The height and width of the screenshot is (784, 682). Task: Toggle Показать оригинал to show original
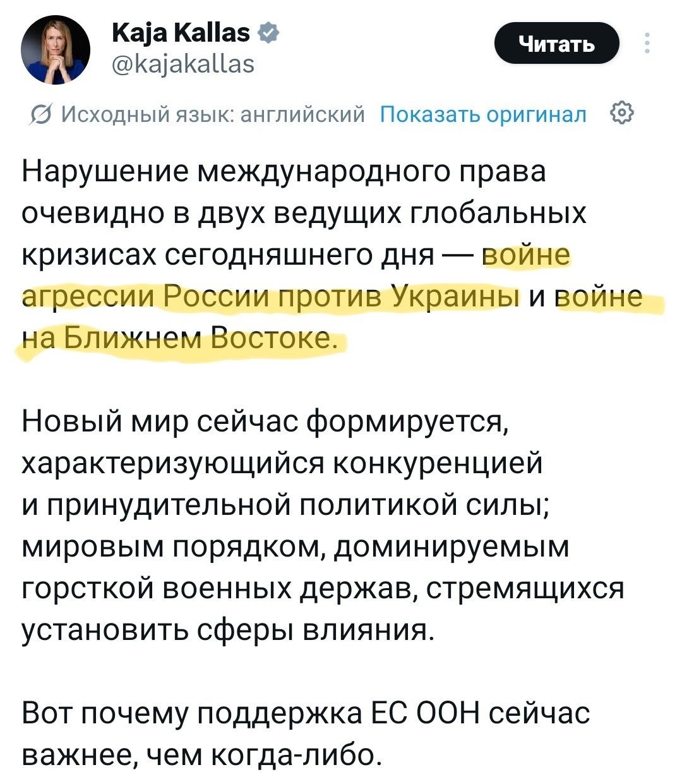pos(484,115)
